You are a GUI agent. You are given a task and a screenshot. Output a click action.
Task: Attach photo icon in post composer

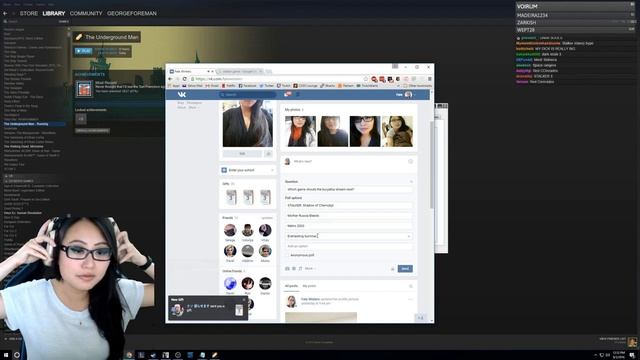click(287, 269)
